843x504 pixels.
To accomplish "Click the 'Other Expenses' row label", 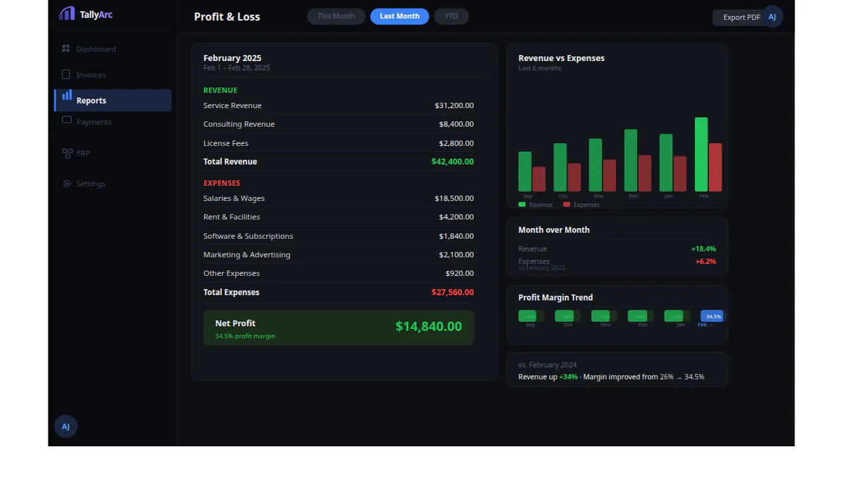I will pos(232,273).
